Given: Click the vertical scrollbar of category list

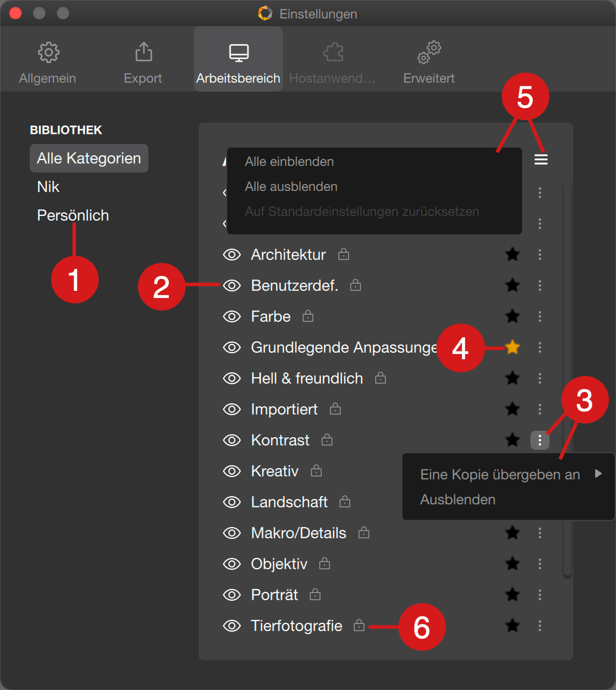Looking at the screenshot, I should (x=567, y=378).
